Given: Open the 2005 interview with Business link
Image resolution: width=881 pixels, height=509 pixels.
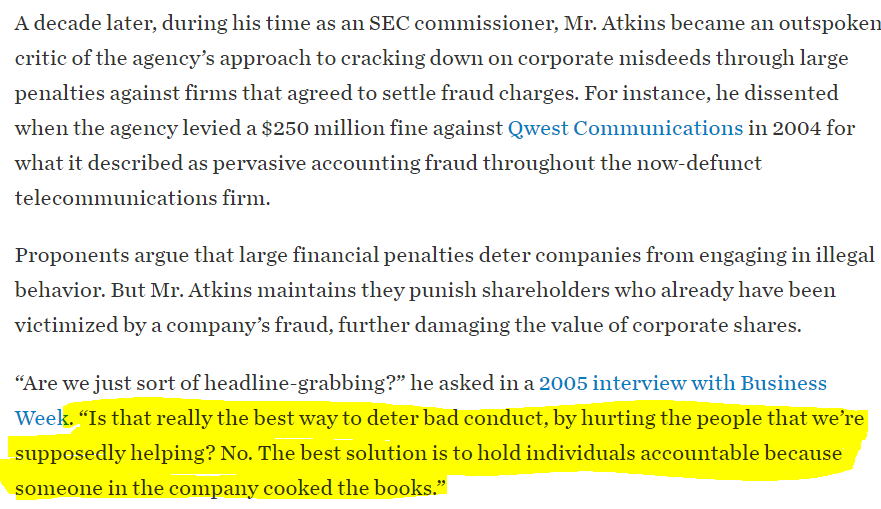Looking at the screenshot, I should 683,383.
